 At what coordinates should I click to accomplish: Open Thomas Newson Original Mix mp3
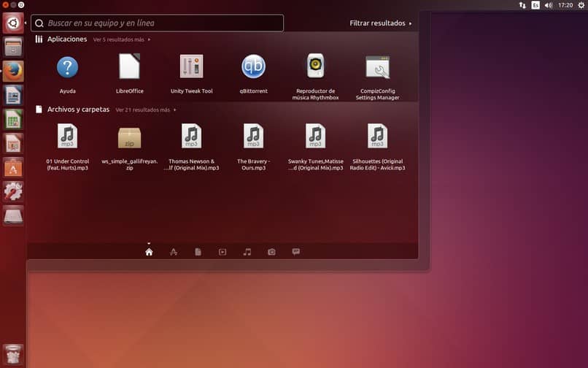tap(191, 137)
